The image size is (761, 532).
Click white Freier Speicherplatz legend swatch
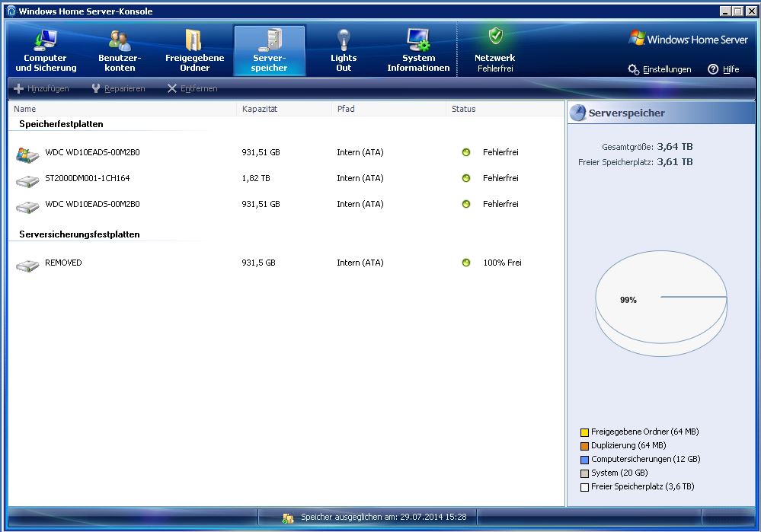(584, 487)
